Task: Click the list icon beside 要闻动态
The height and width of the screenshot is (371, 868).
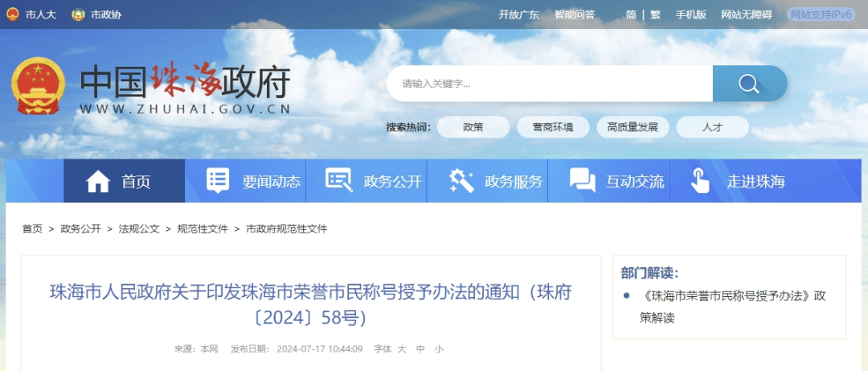Action: click(x=218, y=181)
